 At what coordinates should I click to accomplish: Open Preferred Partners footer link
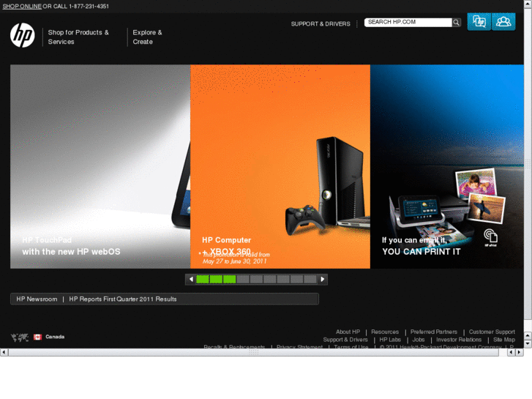click(x=434, y=332)
